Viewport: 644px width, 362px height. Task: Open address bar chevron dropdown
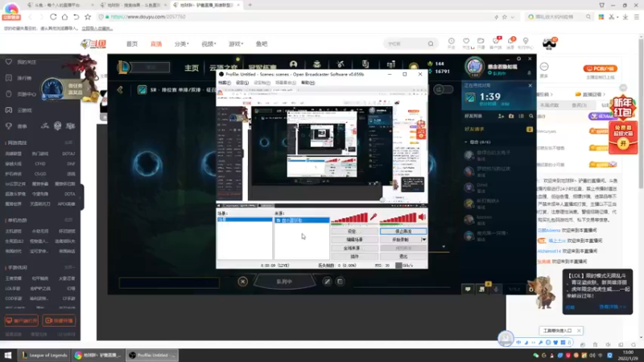pyautogui.click(x=513, y=17)
